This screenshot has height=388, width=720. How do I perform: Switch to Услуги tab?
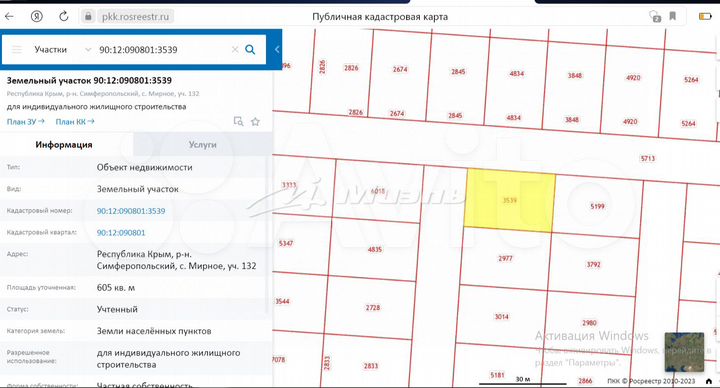tap(202, 145)
